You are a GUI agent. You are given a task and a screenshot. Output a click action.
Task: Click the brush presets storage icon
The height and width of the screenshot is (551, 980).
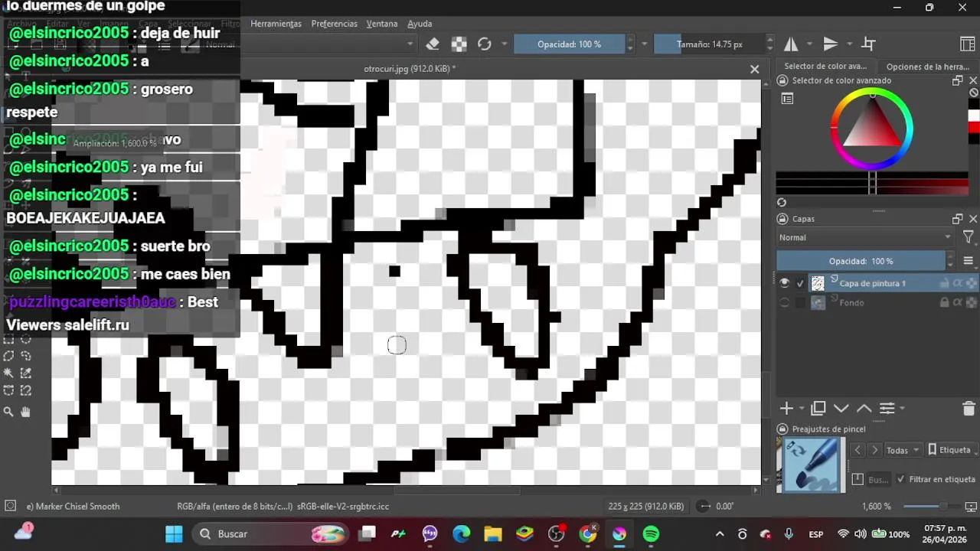[857, 479]
